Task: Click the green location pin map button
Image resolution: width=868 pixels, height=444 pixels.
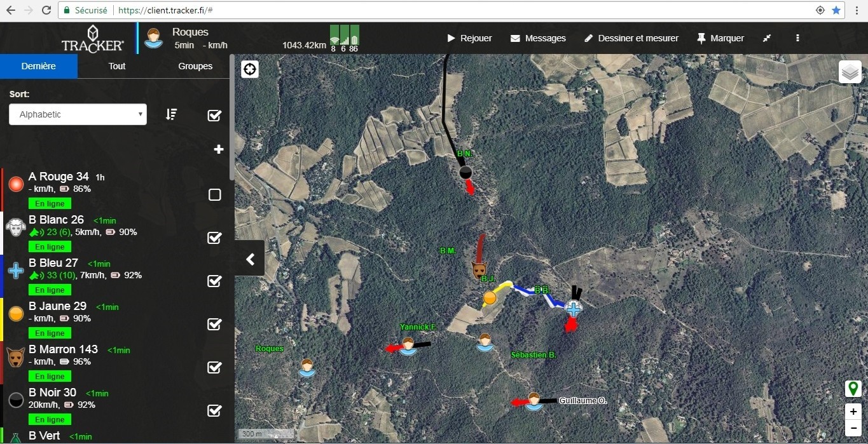Action: tap(853, 388)
